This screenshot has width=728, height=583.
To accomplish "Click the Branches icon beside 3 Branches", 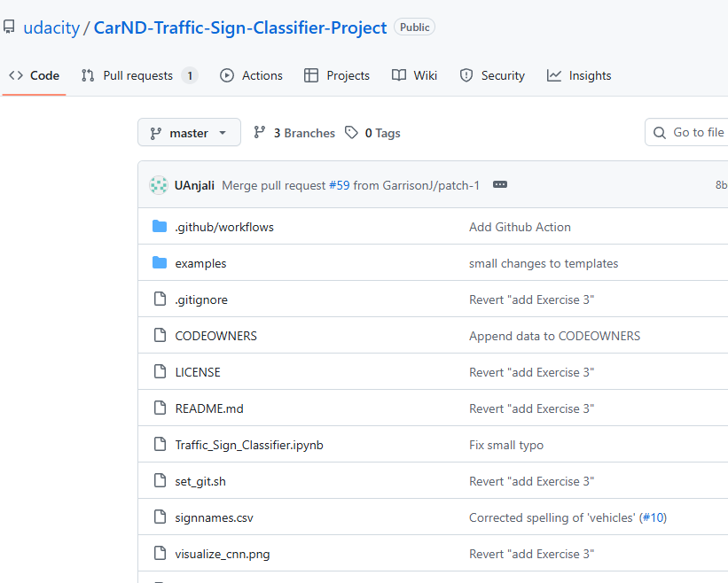I will 260,133.
